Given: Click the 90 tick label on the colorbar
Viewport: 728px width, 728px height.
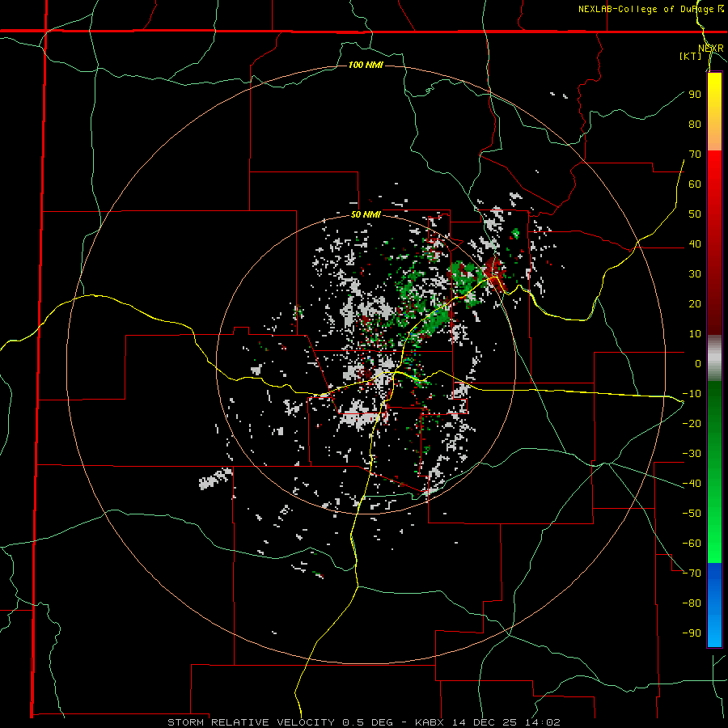Looking at the screenshot, I should pyautogui.click(x=695, y=95).
